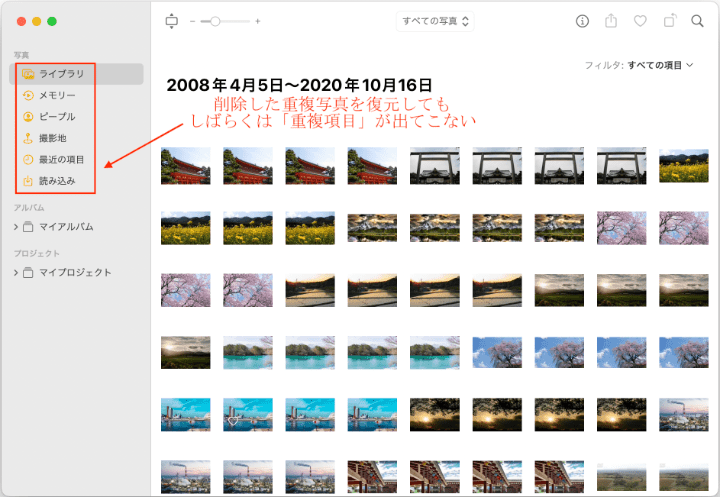Select the first torii gate photo thumbnail

click(x=435, y=166)
